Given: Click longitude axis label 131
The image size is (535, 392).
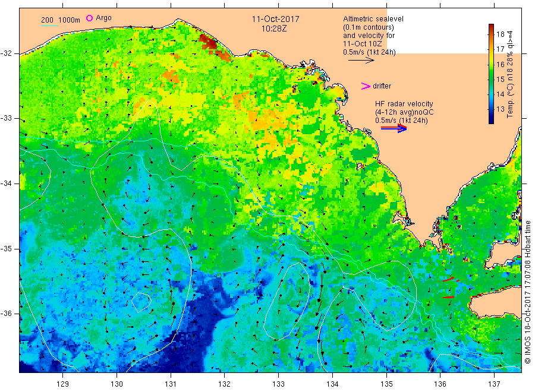Looking at the screenshot, I should tap(171, 384).
